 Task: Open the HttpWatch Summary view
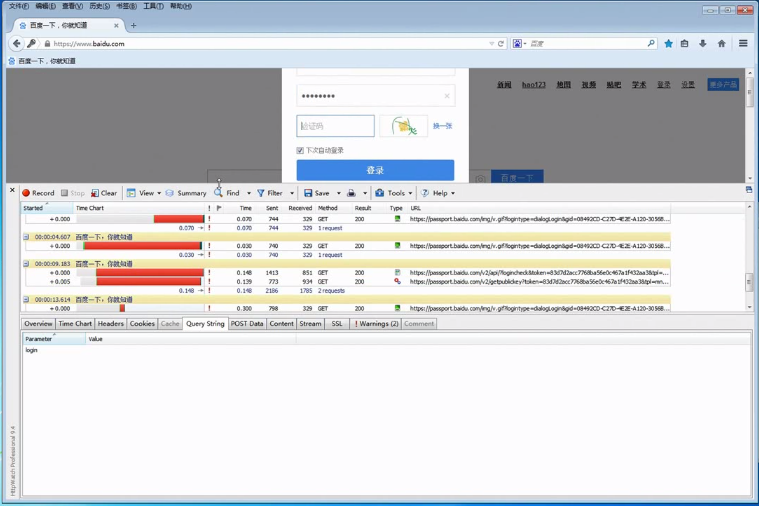pyautogui.click(x=186, y=193)
